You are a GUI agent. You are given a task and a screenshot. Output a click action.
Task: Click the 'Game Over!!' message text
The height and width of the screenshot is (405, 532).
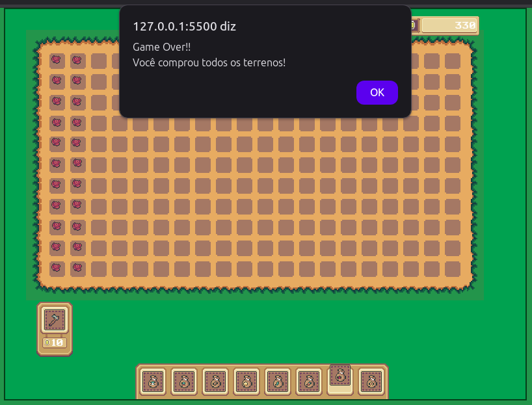click(x=161, y=47)
